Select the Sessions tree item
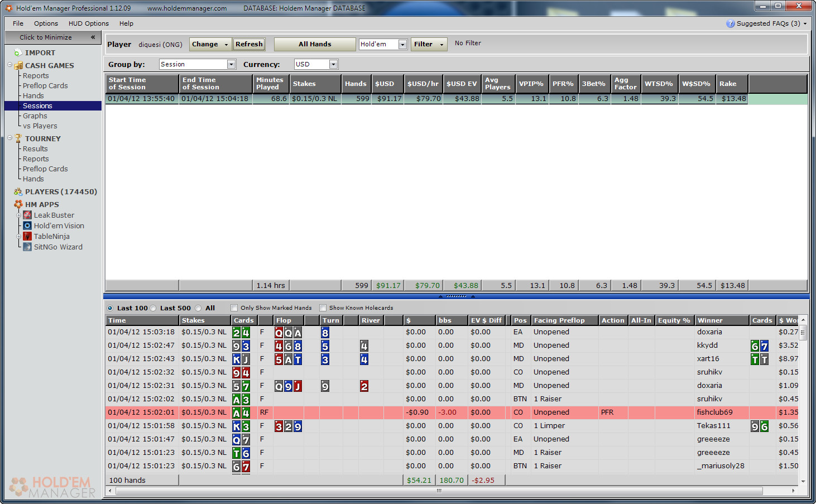Image resolution: width=816 pixels, height=504 pixels. coord(37,105)
